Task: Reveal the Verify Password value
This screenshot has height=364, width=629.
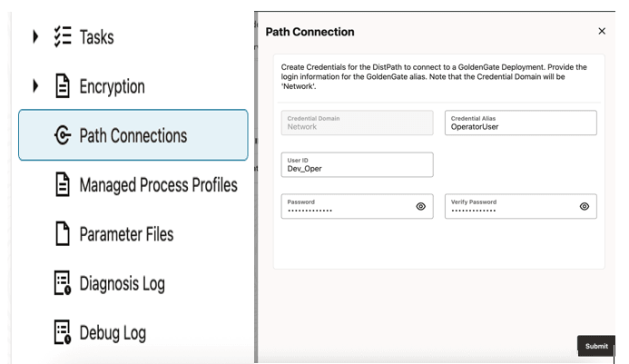Action: tap(584, 206)
